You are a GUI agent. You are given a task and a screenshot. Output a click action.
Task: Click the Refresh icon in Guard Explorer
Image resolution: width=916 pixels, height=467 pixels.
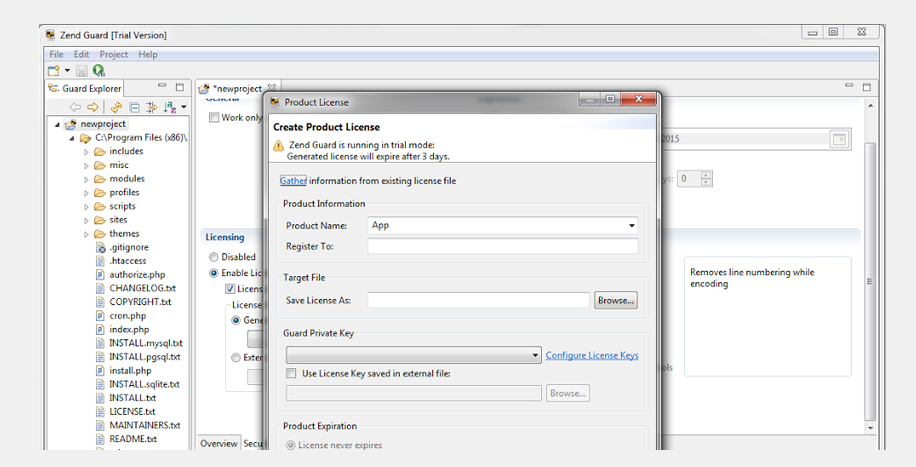[116, 107]
